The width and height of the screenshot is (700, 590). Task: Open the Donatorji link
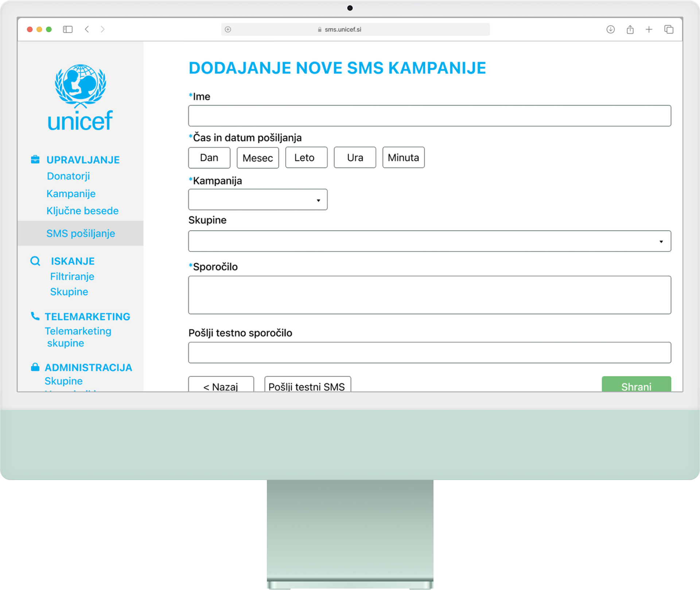[x=68, y=176]
